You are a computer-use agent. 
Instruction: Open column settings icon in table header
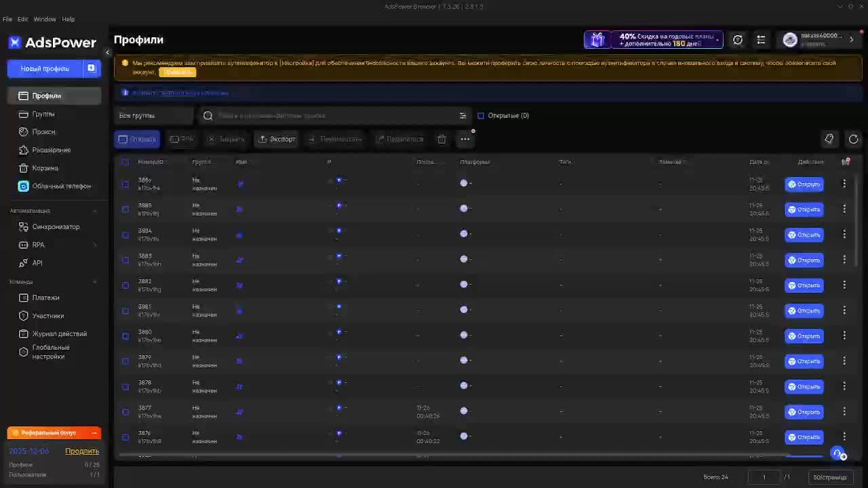click(846, 161)
